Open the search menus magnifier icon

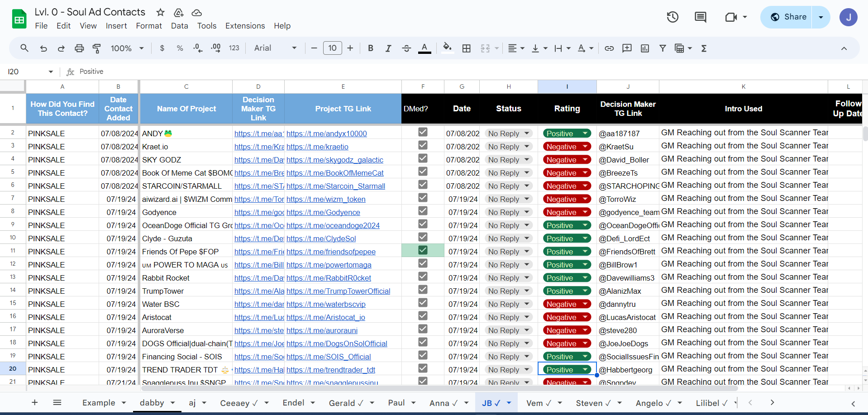[x=24, y=48]
